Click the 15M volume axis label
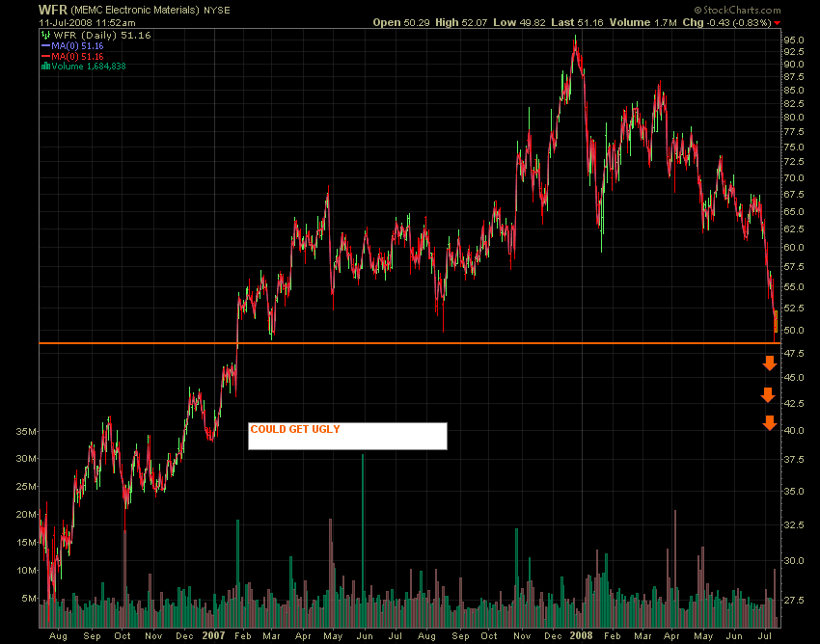Image resolution: width=820 pixels, height=644 pixels. click(26, 542)
